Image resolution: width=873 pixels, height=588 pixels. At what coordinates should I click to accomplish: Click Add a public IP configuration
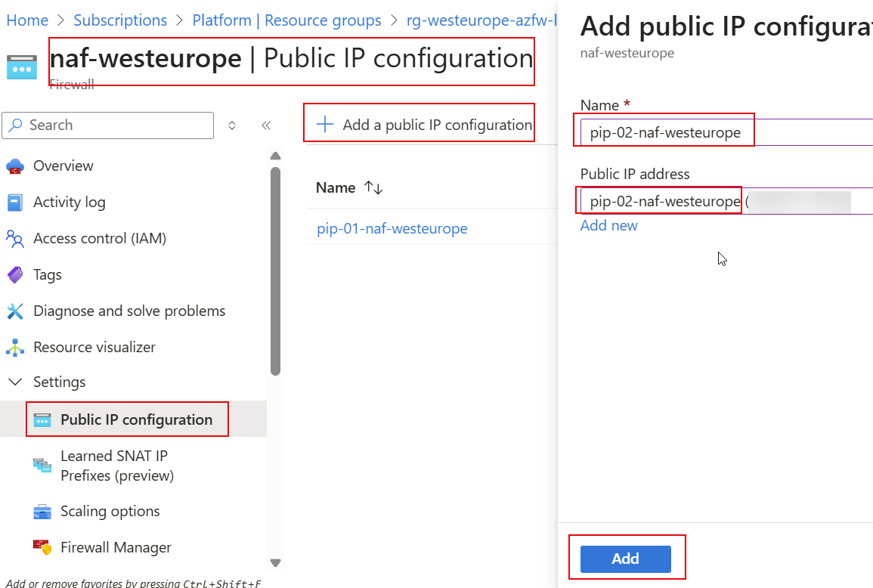click(x=420, y=124)
